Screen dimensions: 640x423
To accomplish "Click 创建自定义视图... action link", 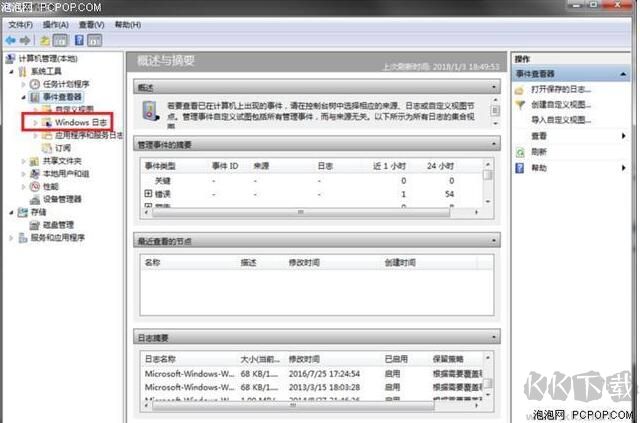I will 561,105.
